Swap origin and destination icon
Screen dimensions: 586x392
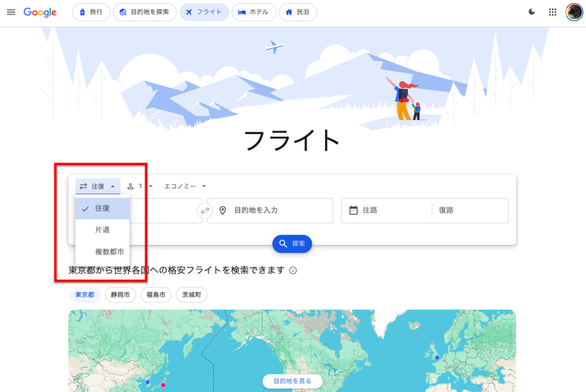(x=205, y=211)
